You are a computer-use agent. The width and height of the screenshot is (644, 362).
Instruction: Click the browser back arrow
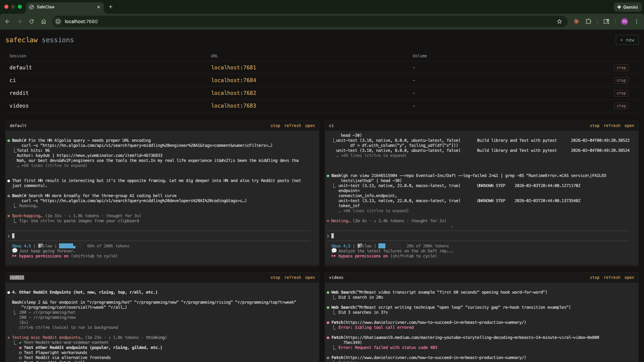[x=7, y=21]
